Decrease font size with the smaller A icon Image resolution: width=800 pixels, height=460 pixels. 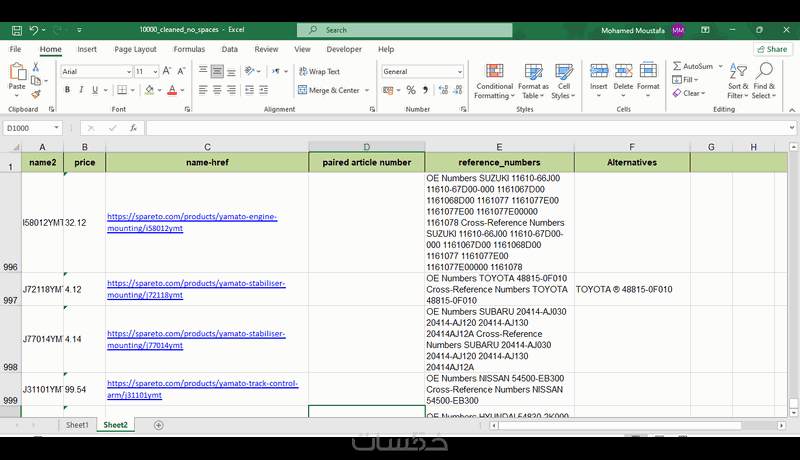coord(181,71)
